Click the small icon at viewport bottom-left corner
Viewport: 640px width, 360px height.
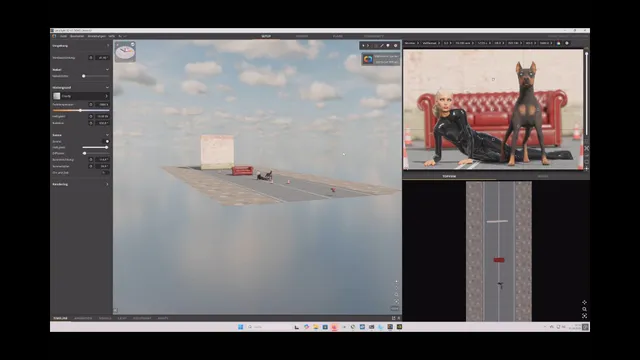116,311
